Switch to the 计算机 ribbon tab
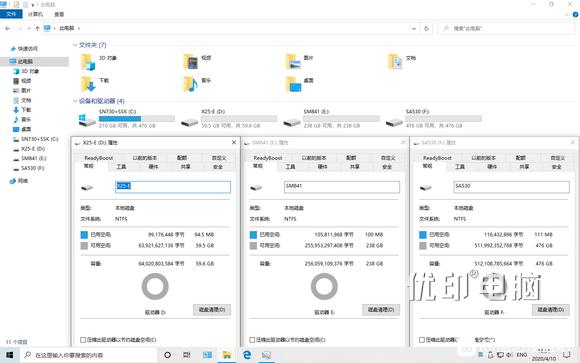Image resolution: width=580 pixels, height=363 pixels. coord(35,14)
